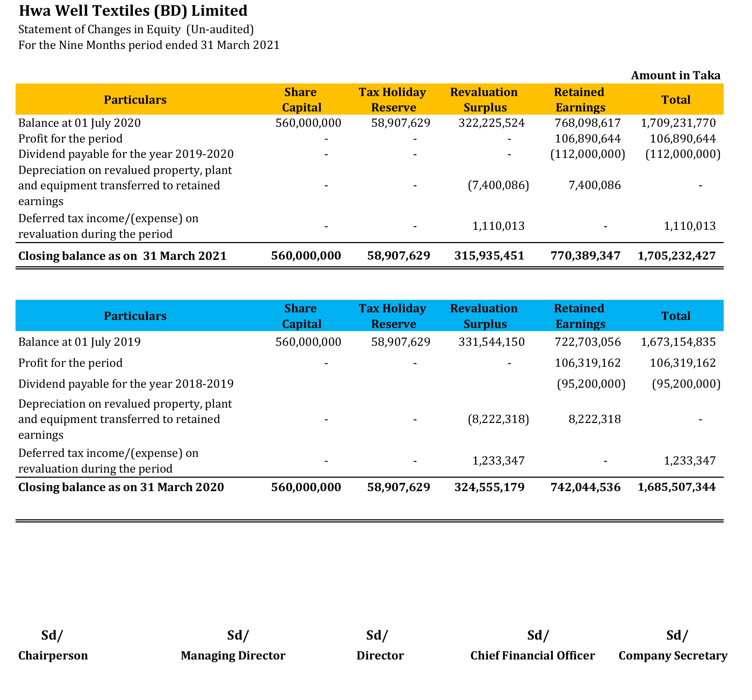
Task: Click the Chief Financial Officer signature label
Action: [x=532, y=655]
